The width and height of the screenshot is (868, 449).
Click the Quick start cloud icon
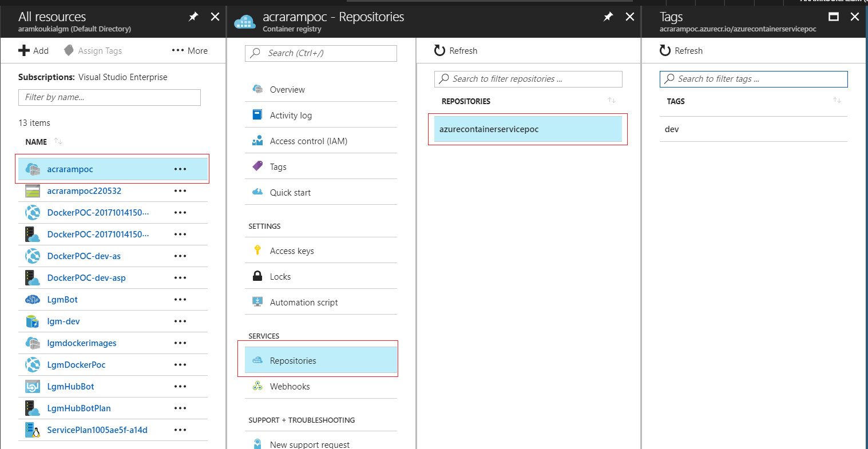tap(257, 192)
